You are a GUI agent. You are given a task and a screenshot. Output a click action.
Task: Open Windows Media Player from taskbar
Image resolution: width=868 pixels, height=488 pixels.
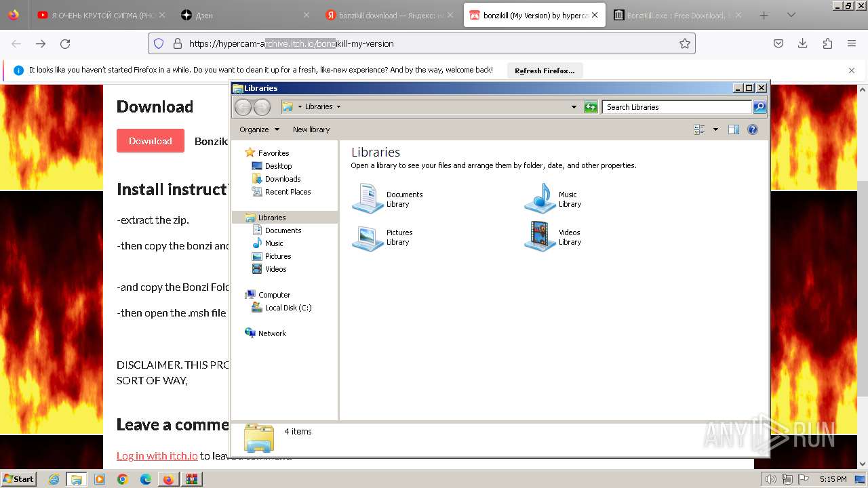tap(100, 479)
